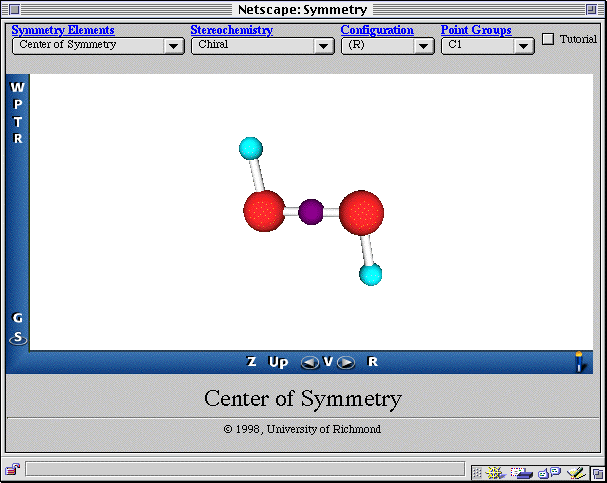This screenshot has width=607, height=483.
Task: Click the W button in left sidebar
Action: (17, 88)
